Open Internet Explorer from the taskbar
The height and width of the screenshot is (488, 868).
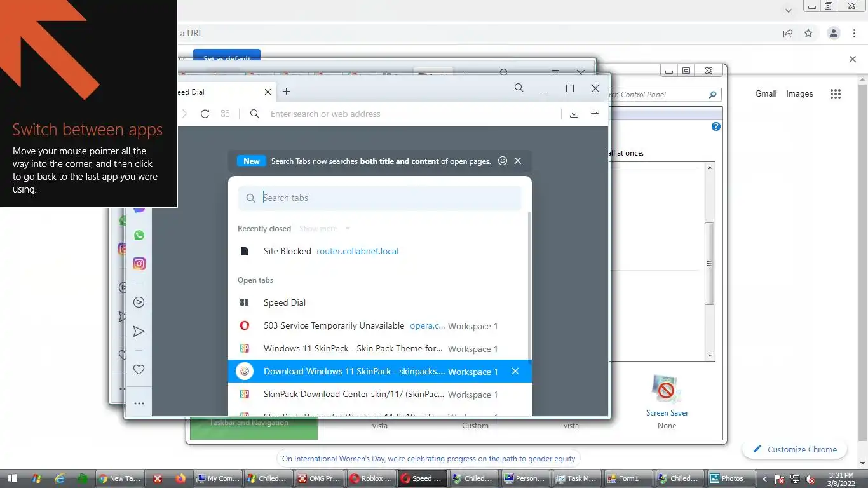(60, 478)
